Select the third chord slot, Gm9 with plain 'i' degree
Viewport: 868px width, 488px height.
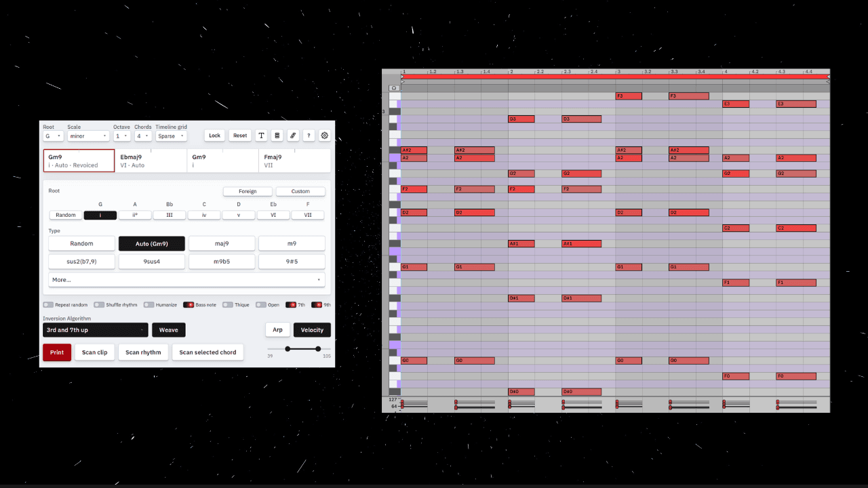tap(222, 161)
